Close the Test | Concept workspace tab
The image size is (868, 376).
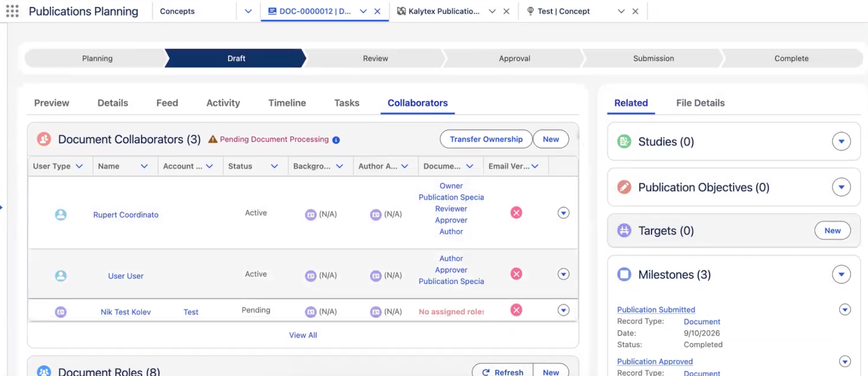pyautogui.click(x=636, y=11)
